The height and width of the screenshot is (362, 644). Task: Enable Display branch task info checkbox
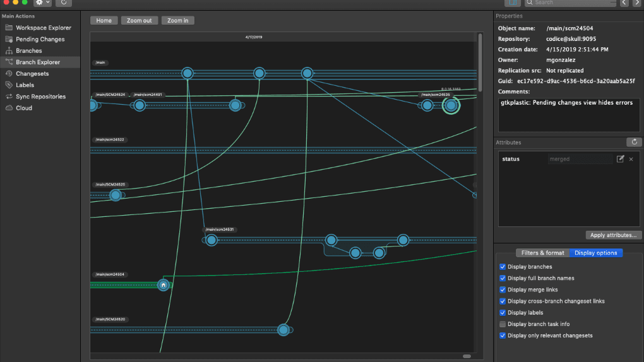pos(503,324)
